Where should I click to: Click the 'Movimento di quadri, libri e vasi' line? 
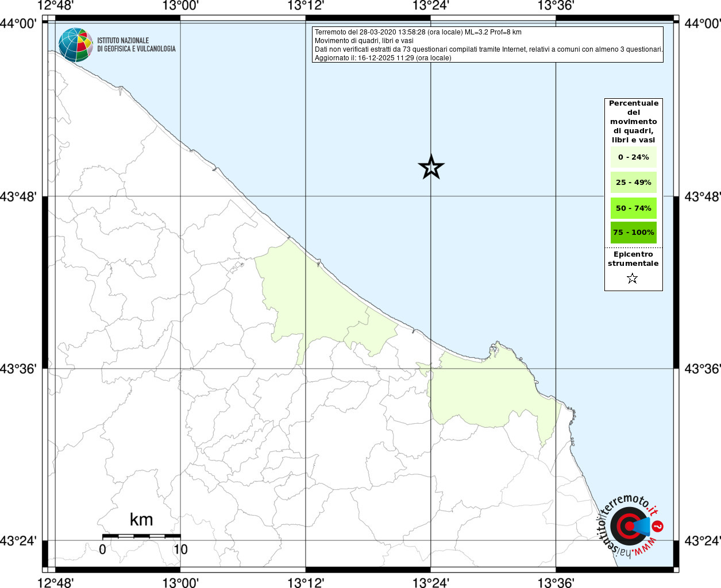[364, 41]
